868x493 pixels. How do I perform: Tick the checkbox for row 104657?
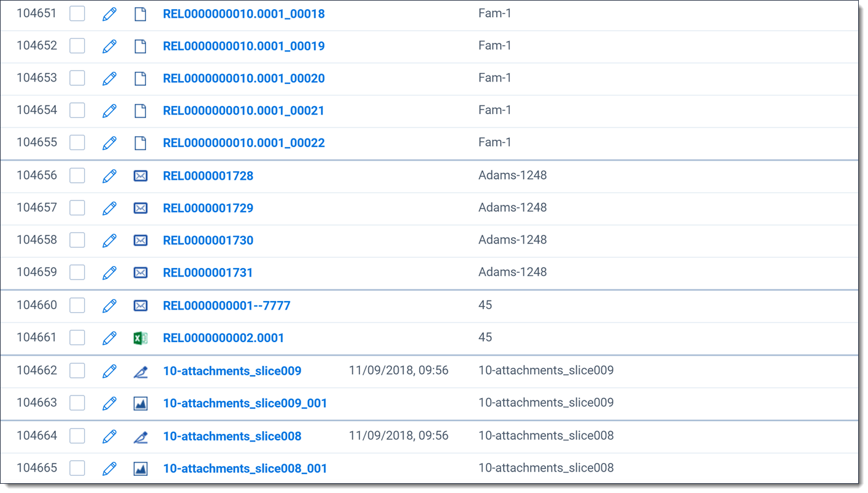pyautogui.click(x=77, y=208)
